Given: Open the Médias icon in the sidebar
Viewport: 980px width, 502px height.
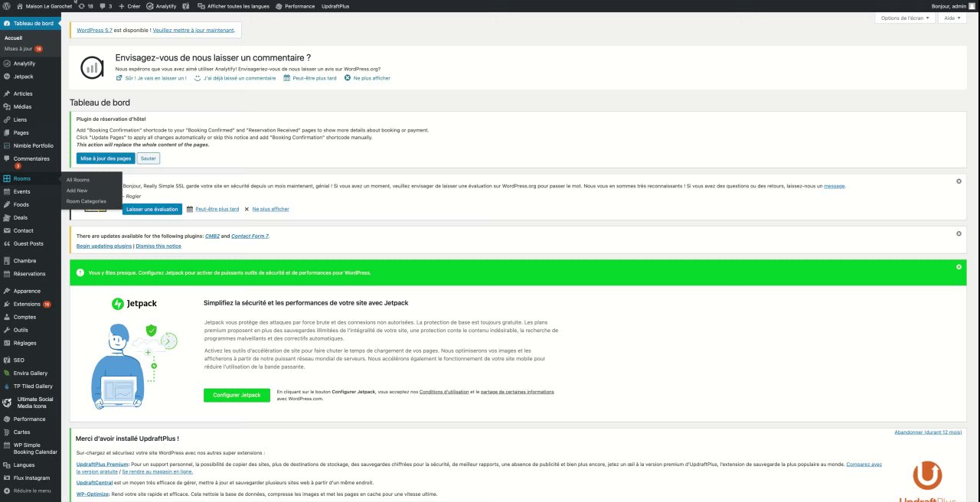Looking at the screenshot, I should pyautogui.click(x=7, y=106).
